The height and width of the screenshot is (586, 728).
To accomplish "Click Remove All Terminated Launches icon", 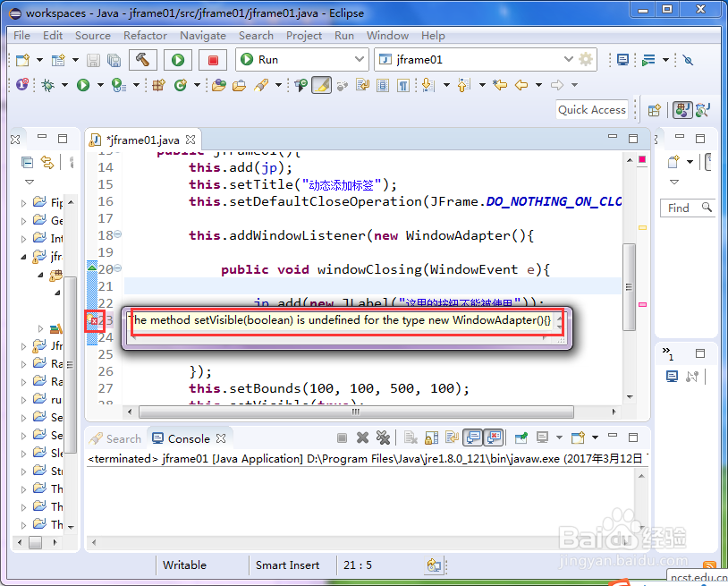I will click(x=383, y=437).
